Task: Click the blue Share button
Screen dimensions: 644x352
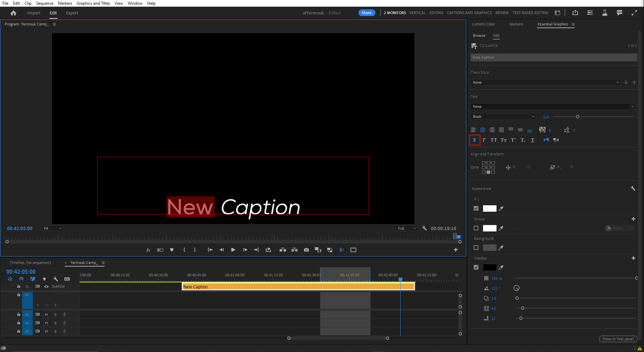Action: pyautogui.click(x=366, y=12)
